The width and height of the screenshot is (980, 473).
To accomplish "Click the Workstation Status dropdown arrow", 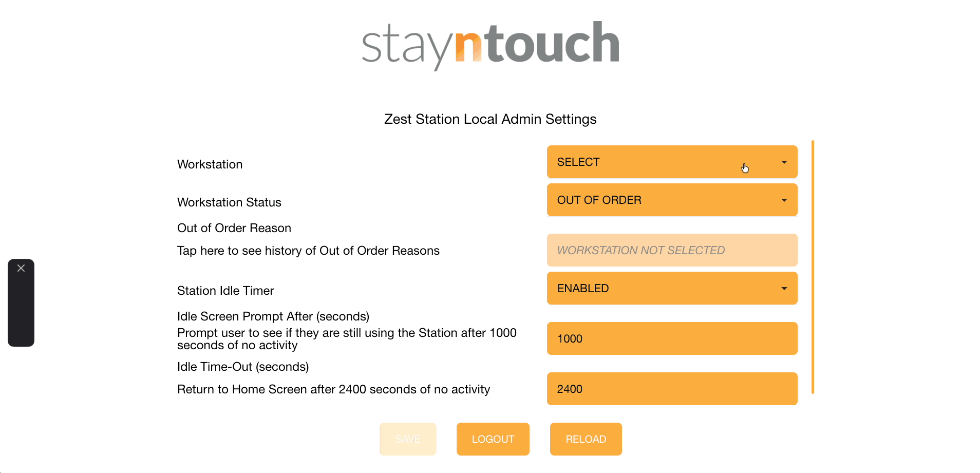I will 784,200.
